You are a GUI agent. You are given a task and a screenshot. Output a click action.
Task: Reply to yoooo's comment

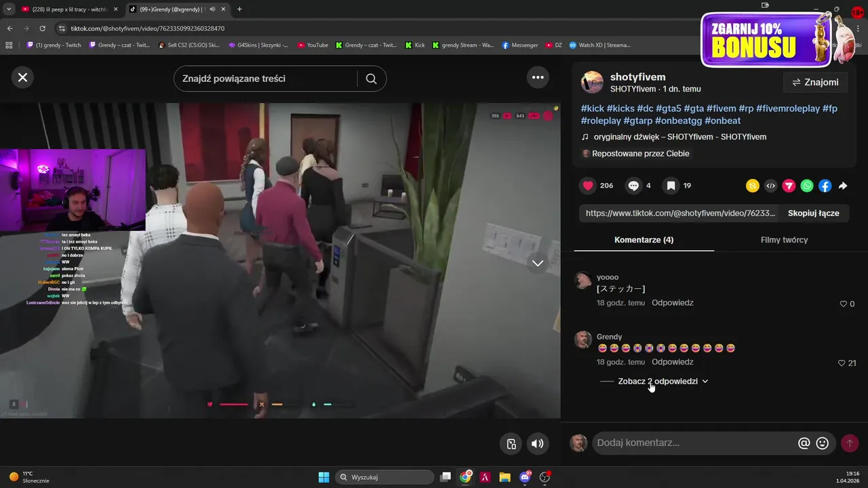coord(672,303)
